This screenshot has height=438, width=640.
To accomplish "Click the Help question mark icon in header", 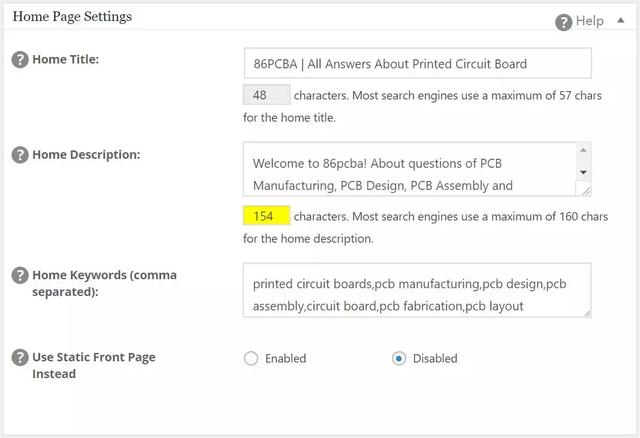I will point(564,22).
